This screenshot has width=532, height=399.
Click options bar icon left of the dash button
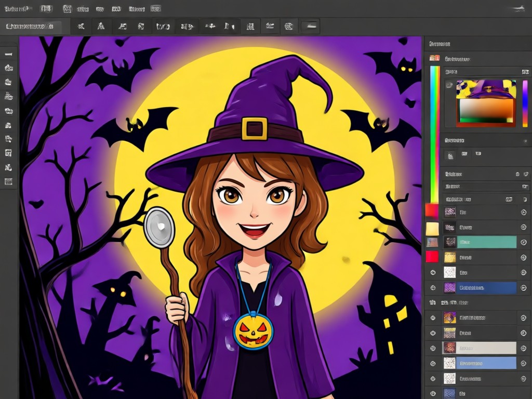pyautogui.click(x=289, y=26)
